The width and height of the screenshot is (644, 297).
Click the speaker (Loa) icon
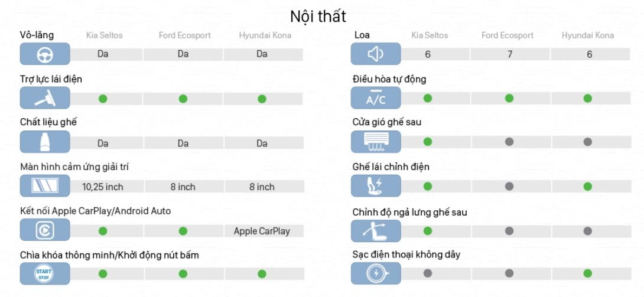[x=376, y=54]
